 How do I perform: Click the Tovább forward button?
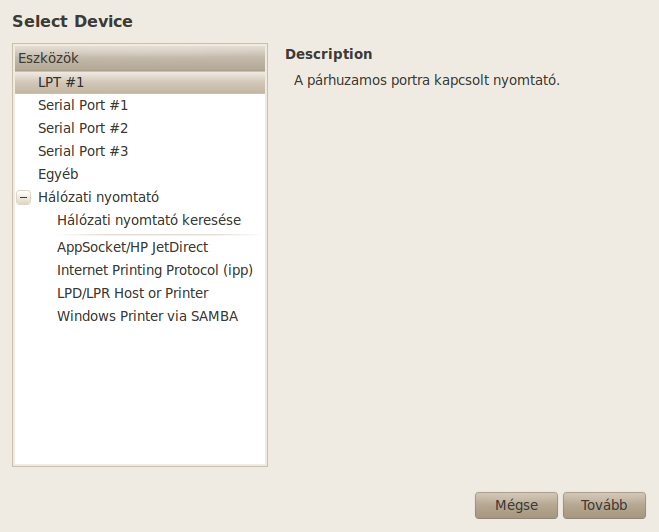[x=604, y=505]
